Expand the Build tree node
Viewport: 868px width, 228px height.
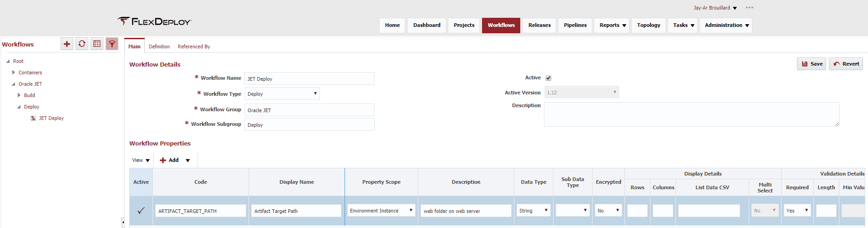(19, 95)
